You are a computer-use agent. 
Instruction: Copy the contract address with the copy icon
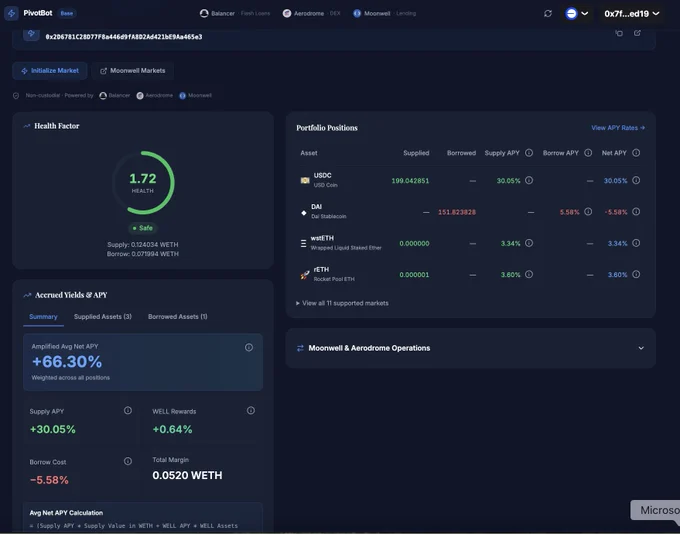(619, 33)
